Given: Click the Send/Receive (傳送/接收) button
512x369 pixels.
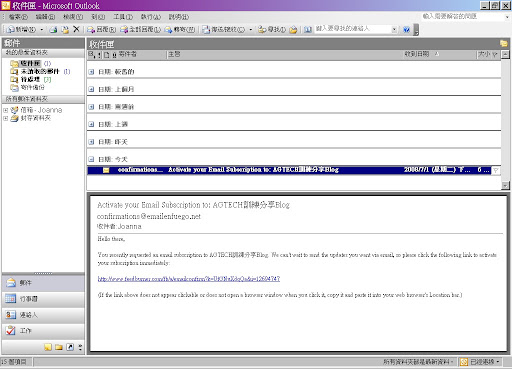Looking at the screenshot, I should pos(224,30).
